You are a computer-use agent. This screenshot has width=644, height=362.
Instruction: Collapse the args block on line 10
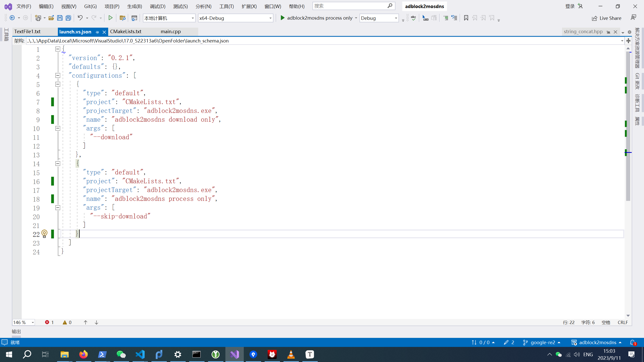[x=58, y=128]
